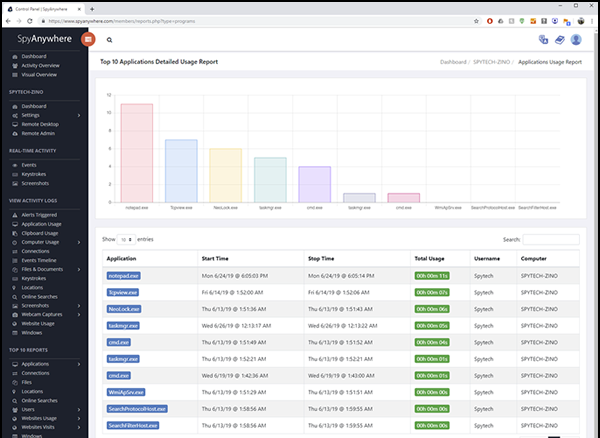Open Keystrokes under Real-Time Activity

[33, 174]
